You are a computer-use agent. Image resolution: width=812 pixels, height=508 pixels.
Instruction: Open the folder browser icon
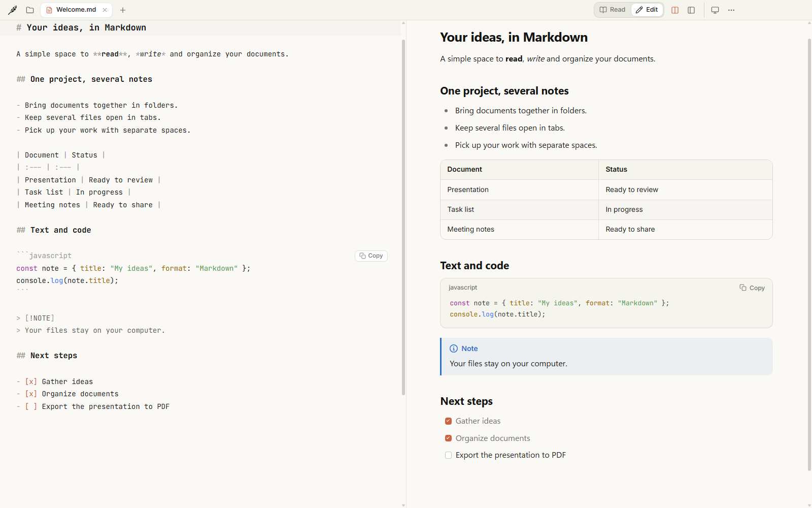point(30,10)
